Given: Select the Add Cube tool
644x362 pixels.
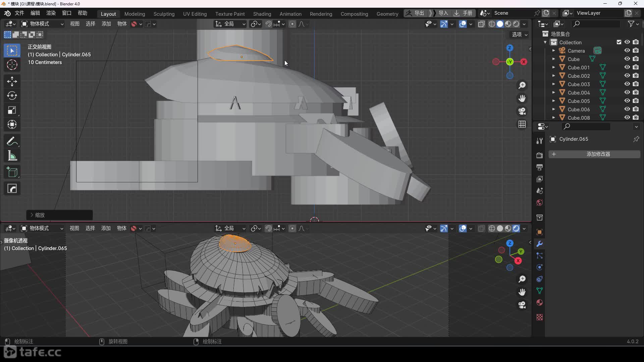Looking at the screenshot, I should (x=12, y=172).
